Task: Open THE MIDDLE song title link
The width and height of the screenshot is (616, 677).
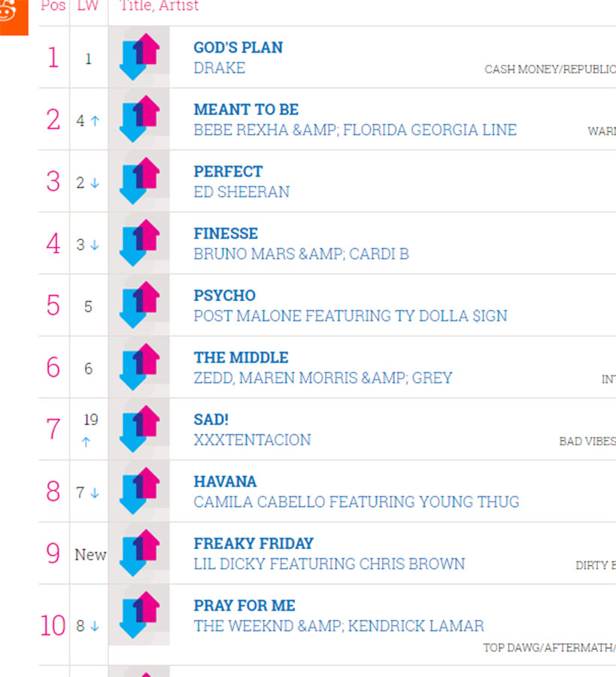Action: coord(241,357)
